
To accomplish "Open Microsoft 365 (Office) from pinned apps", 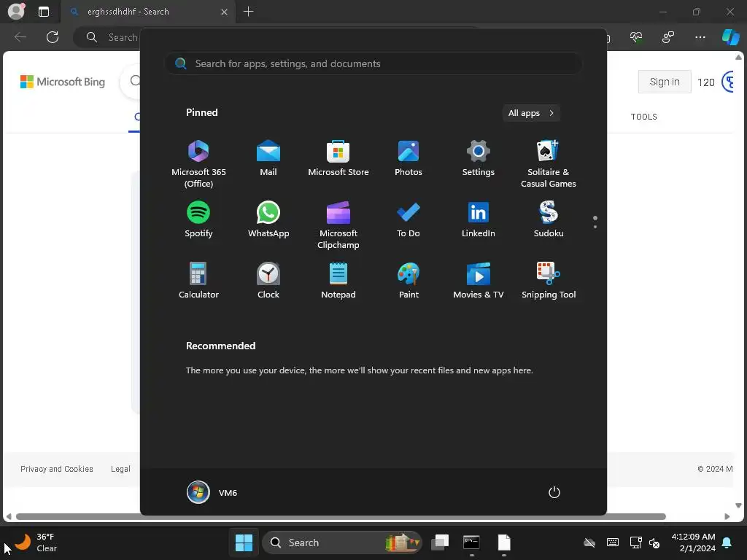I will (198, 163).
